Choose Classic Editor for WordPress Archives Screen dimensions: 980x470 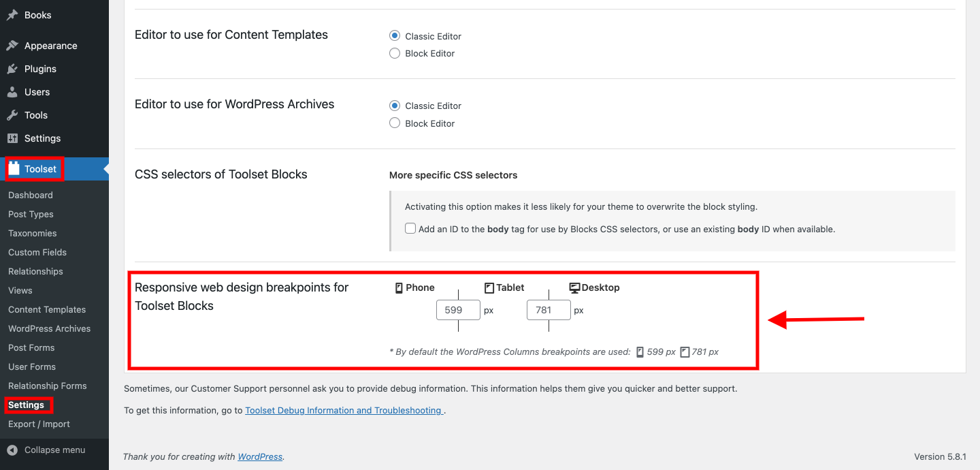[x=395, y=106]
